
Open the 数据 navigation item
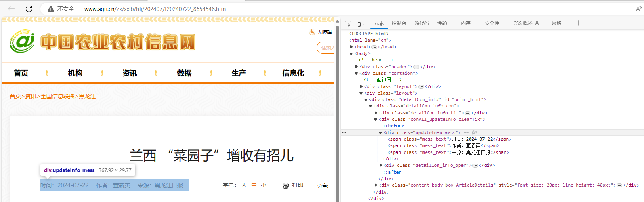point(184,73)
